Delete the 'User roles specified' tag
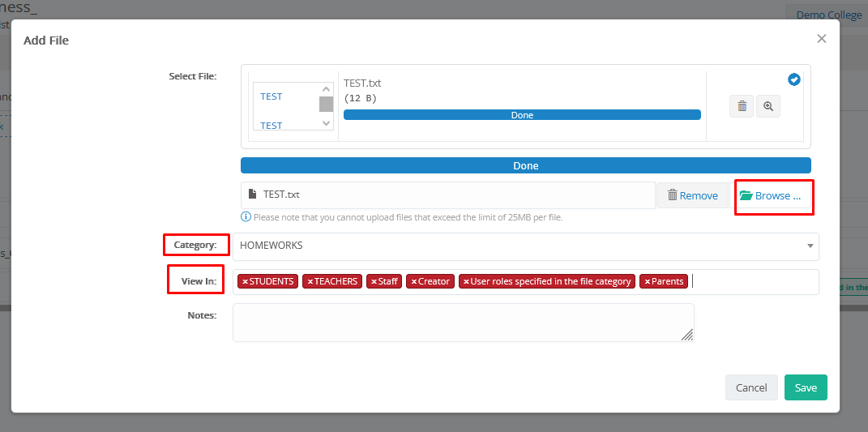868x432 pixels. (466, 282)
